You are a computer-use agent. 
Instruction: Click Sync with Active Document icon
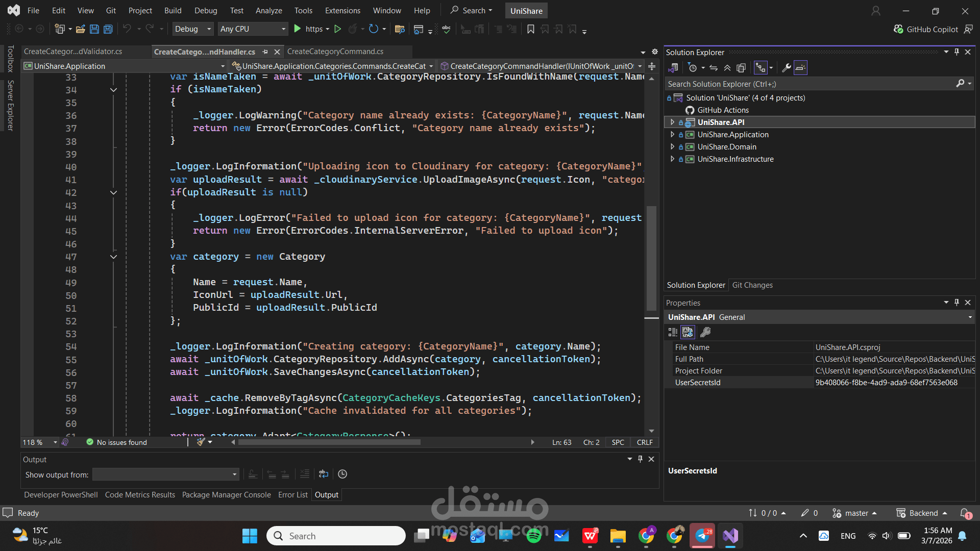pos(714,68)
